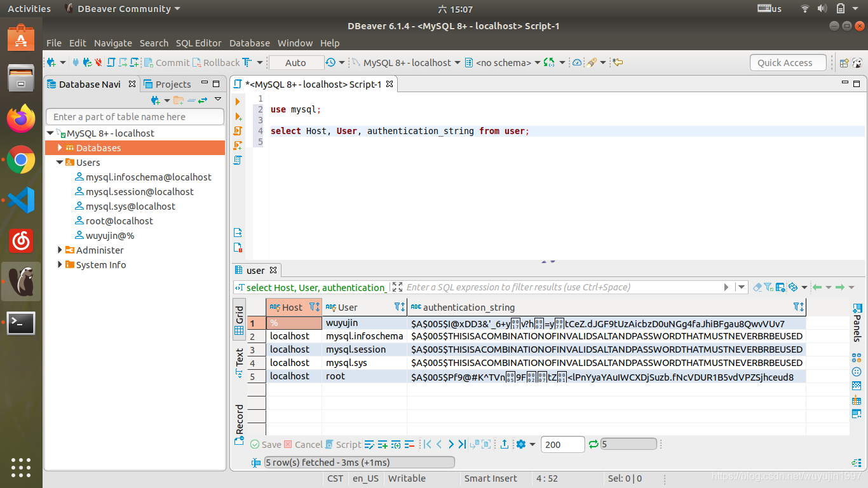
Task: Click the table name filter field in the navigator
Action: pyautogui.click(x=135, y=116)
